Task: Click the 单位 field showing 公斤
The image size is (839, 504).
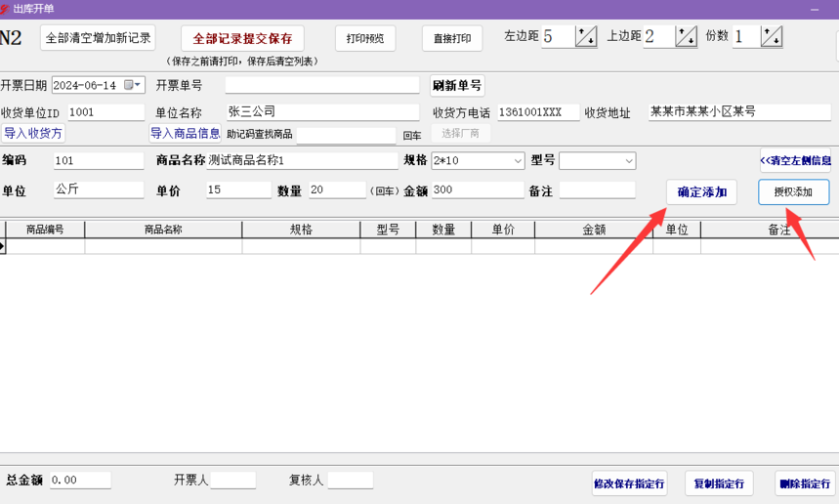Action: click(99, 189)
